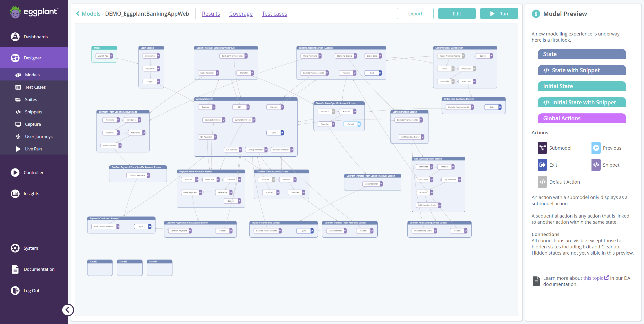
Task: Click the Order Card Confirmed Screen header
Action: click(x=474, y=99)
